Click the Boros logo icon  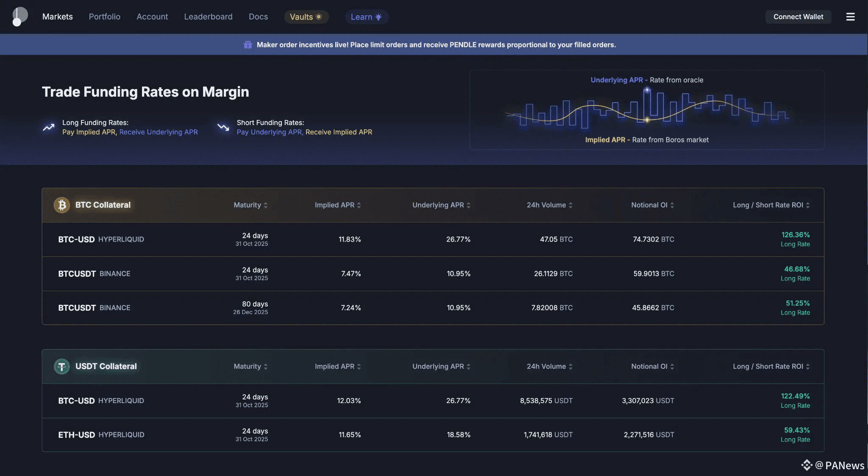point(19,17)
